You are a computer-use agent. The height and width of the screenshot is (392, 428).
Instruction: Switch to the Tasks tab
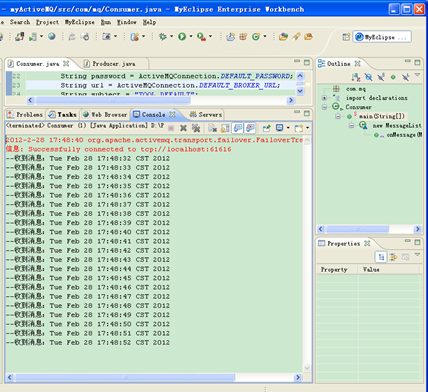coord(63,115)
